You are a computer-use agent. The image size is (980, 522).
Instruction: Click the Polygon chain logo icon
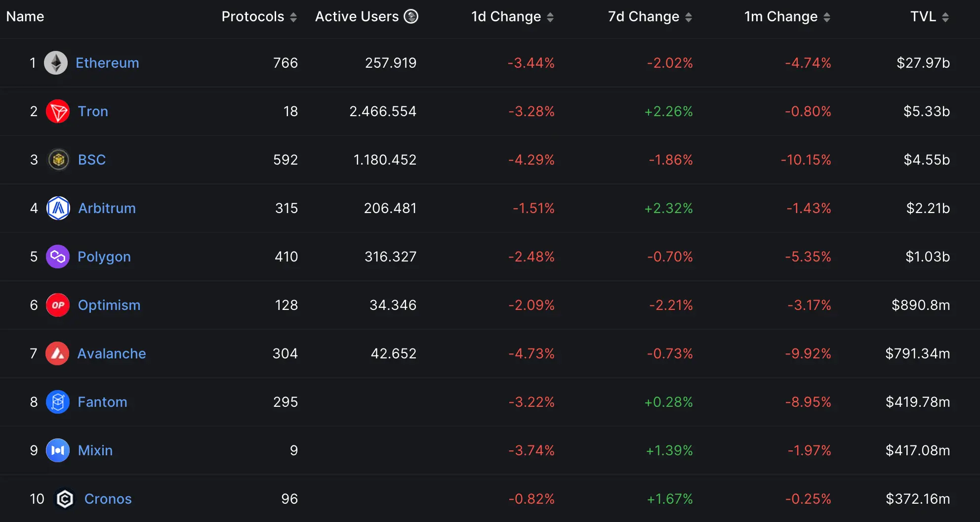[x=58, y=257]
